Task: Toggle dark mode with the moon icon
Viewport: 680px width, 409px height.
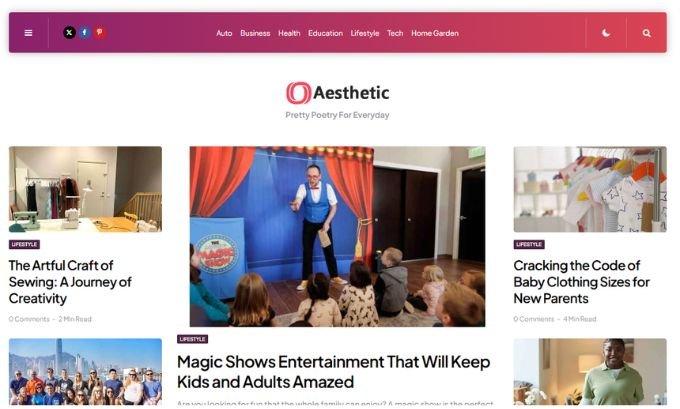Action: click(x=606, y=33)
